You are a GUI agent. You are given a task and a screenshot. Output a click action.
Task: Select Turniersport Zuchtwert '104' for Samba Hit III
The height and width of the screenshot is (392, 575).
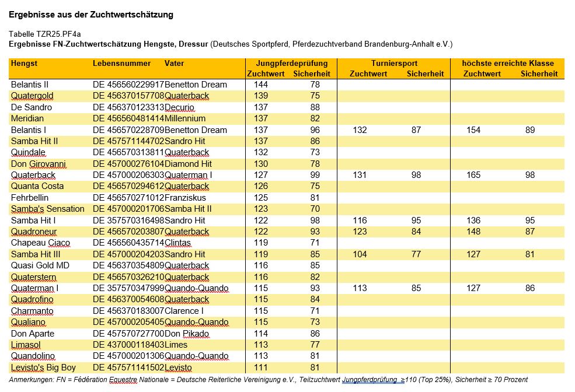(360, 254)
